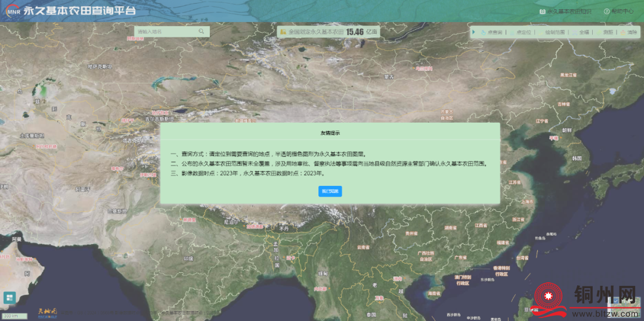Click the 友情提示 dialog title
The height and width of the screenshot is (321, 644).
(330, 133)
